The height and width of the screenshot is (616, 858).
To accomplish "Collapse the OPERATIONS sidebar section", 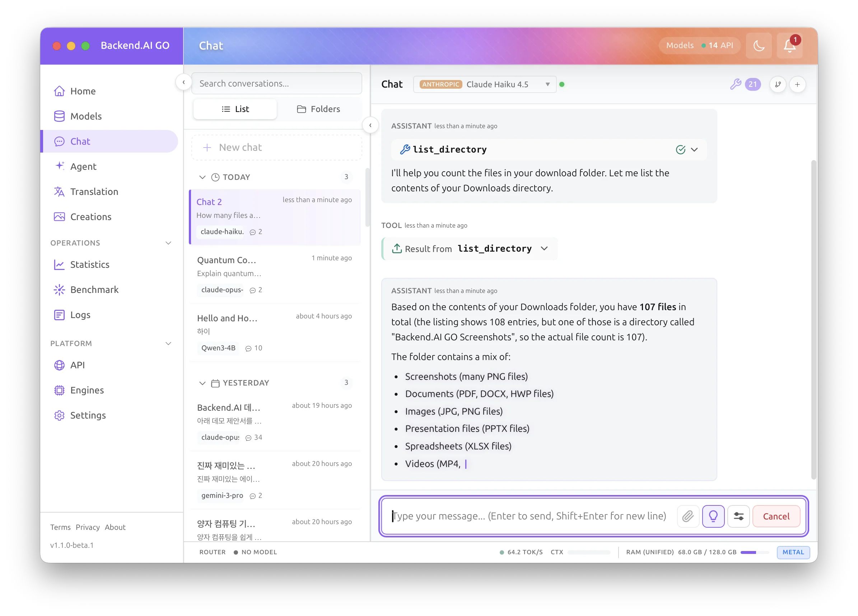I will pyautogui.click(x=168, y=243).
